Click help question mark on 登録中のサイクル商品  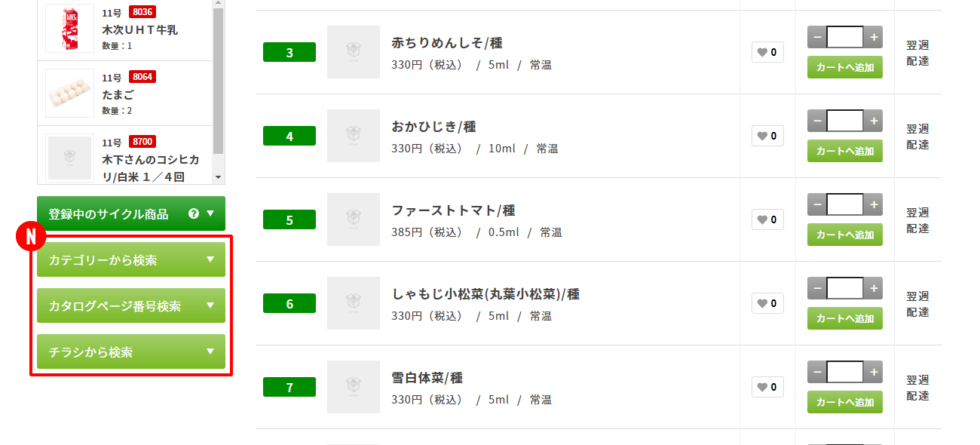(194, 214)
